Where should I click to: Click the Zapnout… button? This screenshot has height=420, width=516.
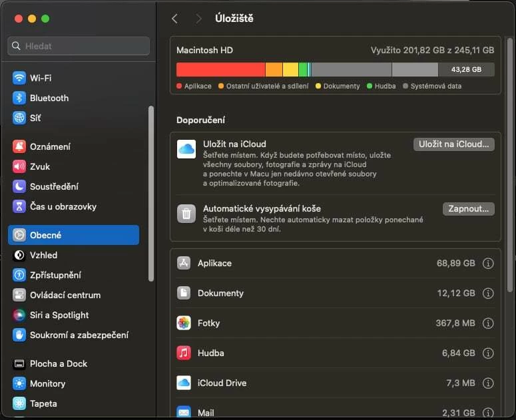coord(468,209)
